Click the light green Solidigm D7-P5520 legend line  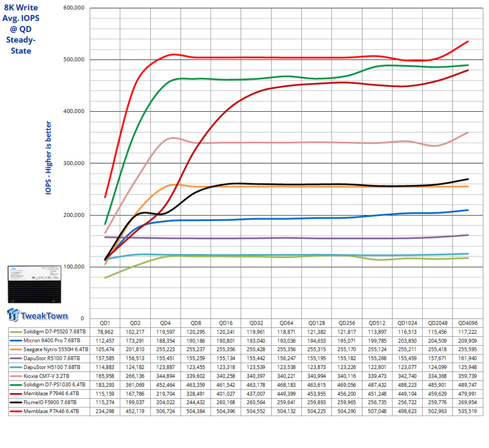tap(15, 332)
